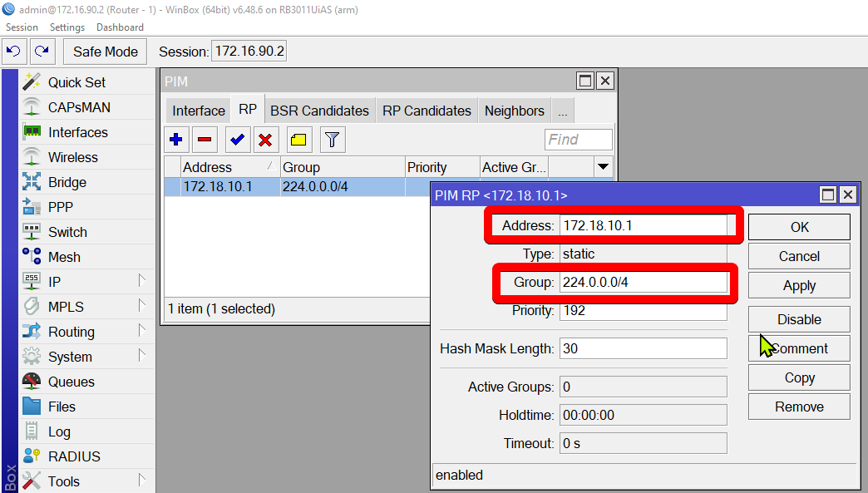
Task: Click the red minus remove icon
Action: [205, 140]
